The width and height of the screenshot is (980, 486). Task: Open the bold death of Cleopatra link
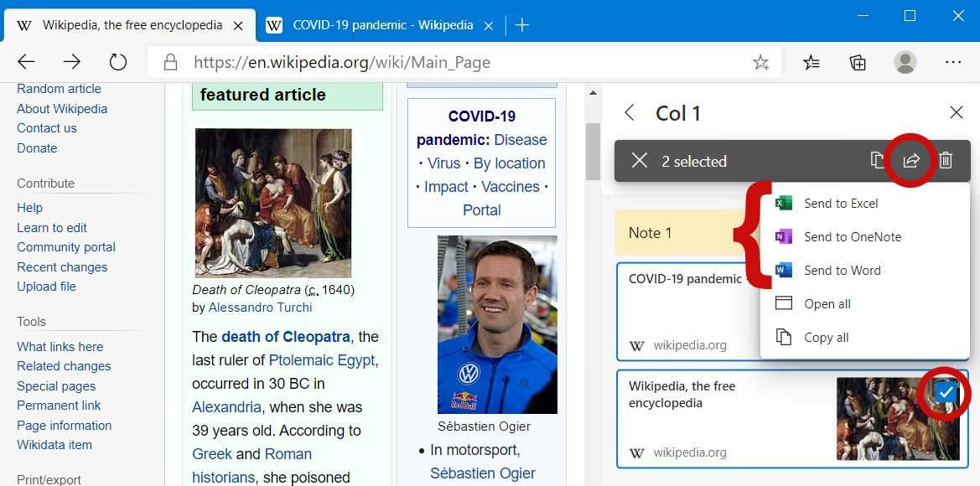pos(286,337)
